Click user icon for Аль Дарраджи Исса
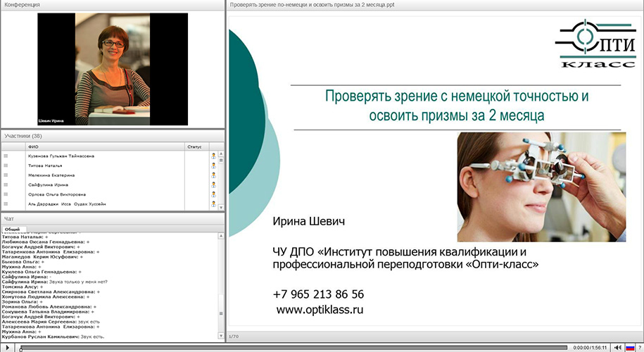The width and height of the screenshot is (644, 352). point(213,203)
